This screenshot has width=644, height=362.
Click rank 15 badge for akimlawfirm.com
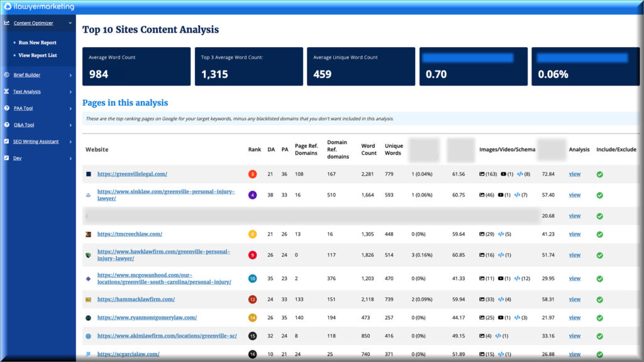[x=253, y=336]
